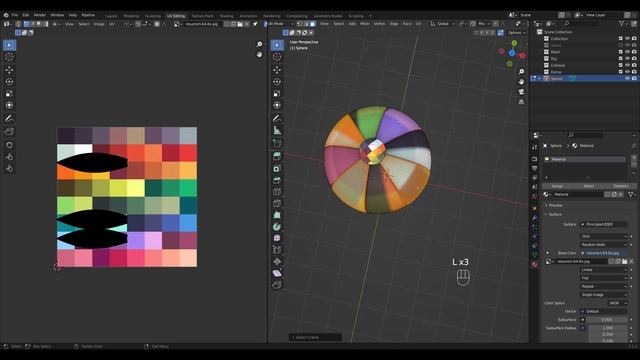Select the Annotate tool in UV editor toolbar
This screenshot has width=640, height=360.
pos(9,118)
